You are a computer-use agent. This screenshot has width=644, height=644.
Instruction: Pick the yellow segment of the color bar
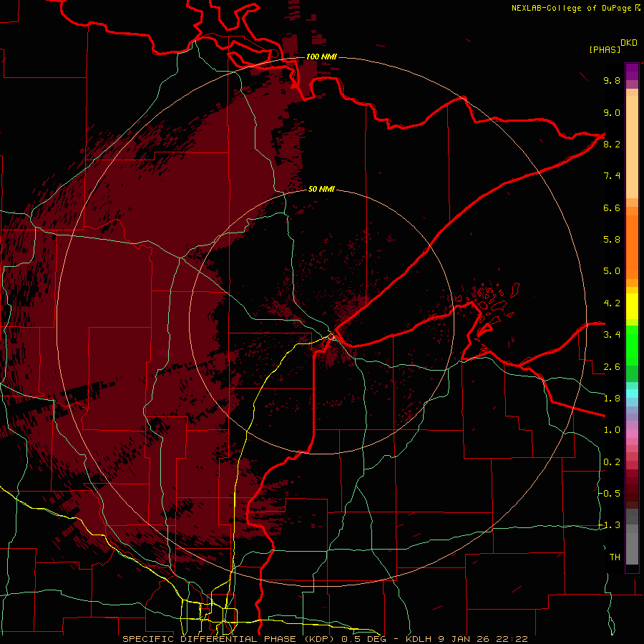632,306
